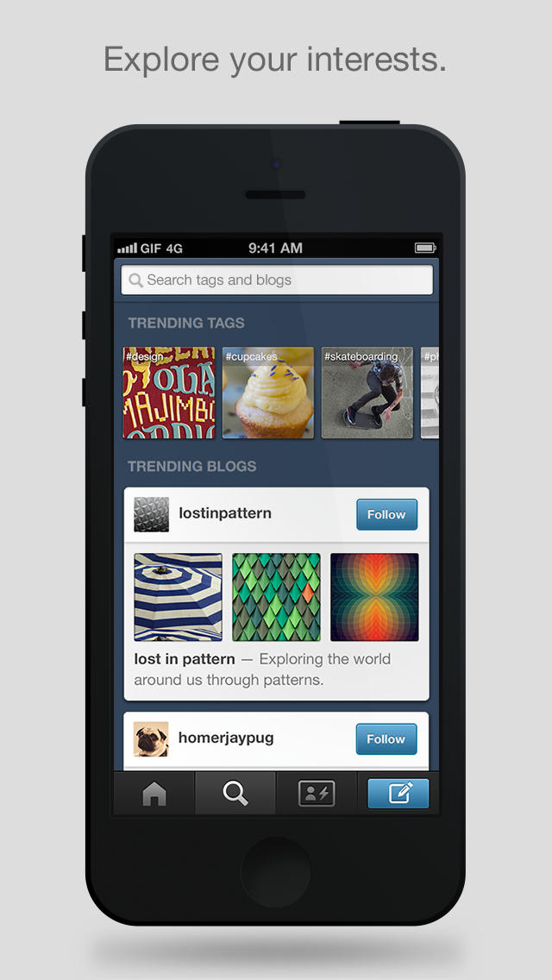Open the homerjaypug blog name link
The image size is (552, 980).
point(226,738)
